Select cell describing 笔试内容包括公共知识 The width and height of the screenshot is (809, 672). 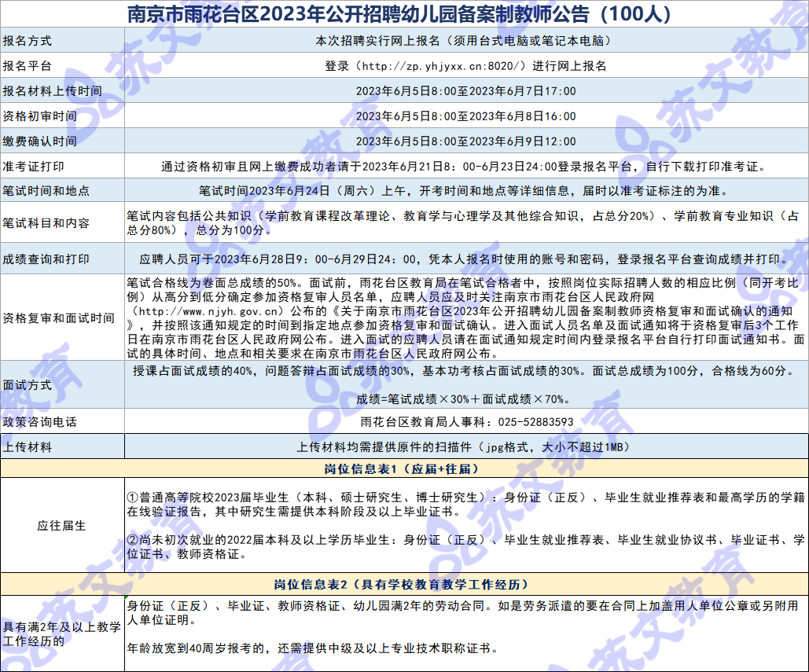coord(466,222)
